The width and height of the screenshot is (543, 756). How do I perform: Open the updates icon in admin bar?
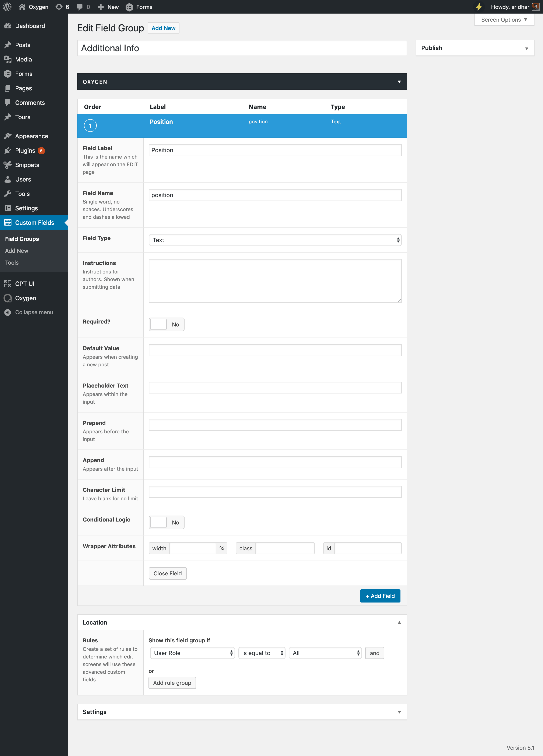pos(59,7)
